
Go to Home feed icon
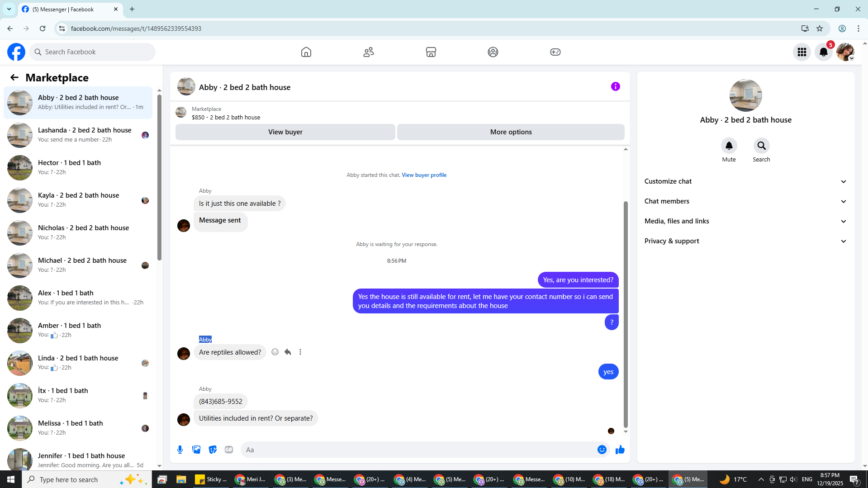(306, 52)
